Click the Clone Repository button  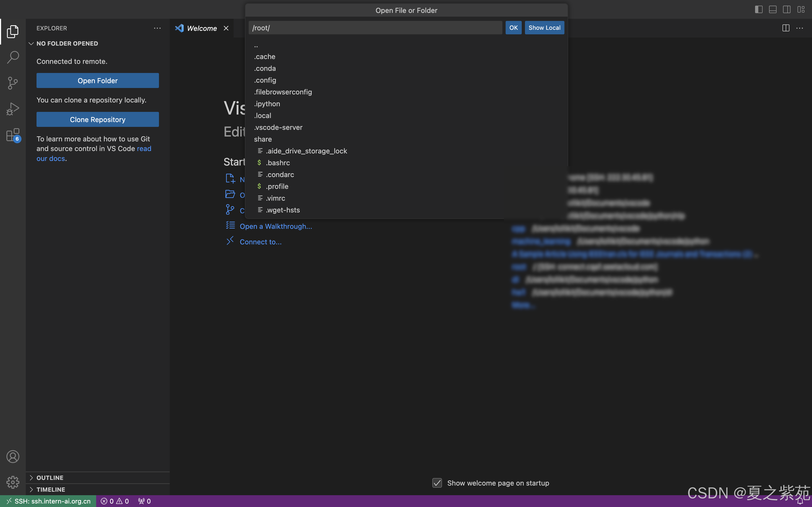tap(98, 119)
